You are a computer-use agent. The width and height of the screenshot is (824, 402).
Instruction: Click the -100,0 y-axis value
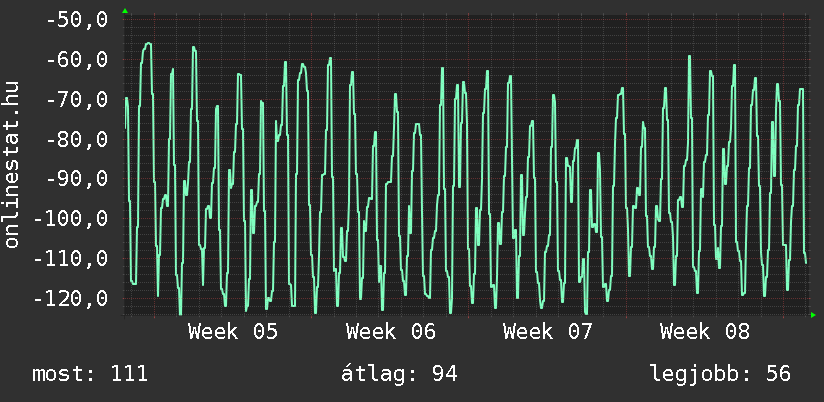[69, 219]
